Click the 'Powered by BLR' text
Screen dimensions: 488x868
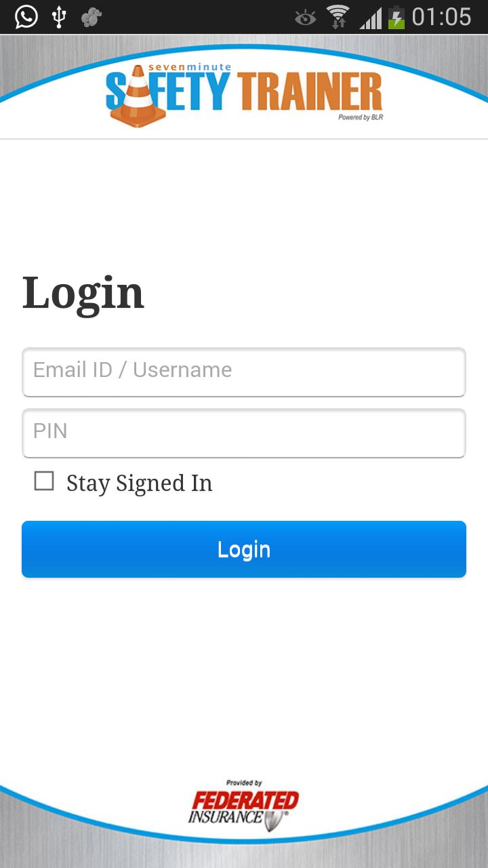point(361,117)
